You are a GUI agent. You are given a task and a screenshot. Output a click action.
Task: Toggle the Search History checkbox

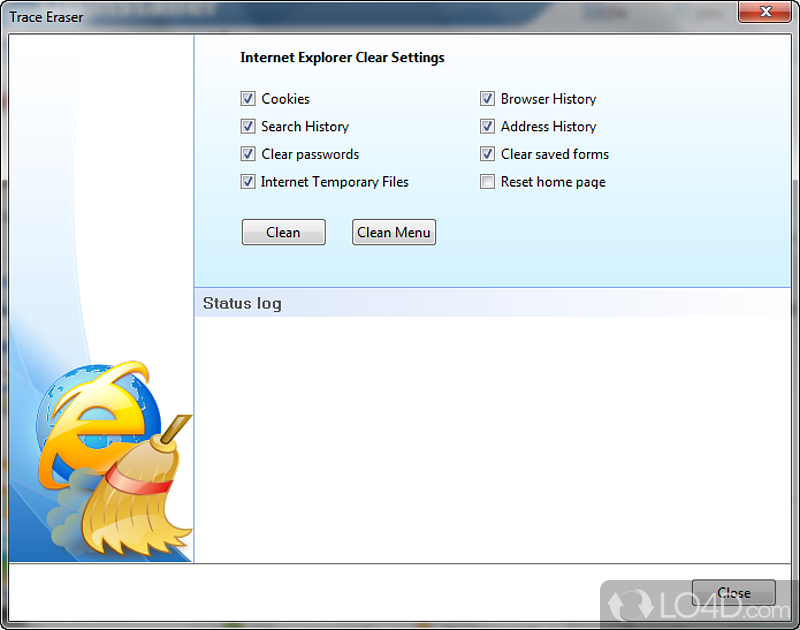pos(248,126)
